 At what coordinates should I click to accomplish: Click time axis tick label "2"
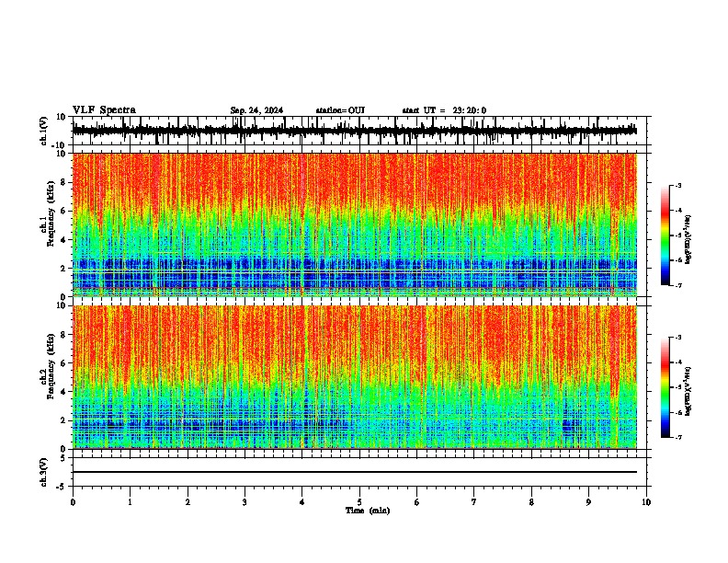pos(188,502)
